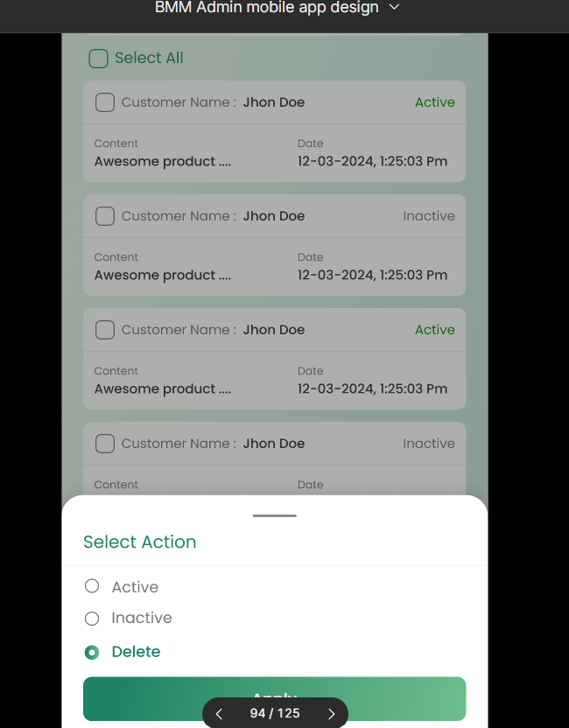Click BMM Admin mobile app design title
The image size is (569, 728).
point(267,7)
